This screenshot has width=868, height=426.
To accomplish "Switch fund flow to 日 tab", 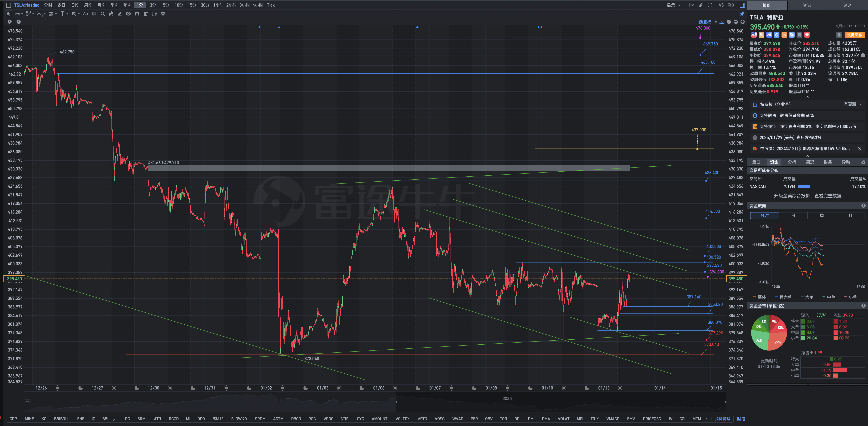I will 793,216.
